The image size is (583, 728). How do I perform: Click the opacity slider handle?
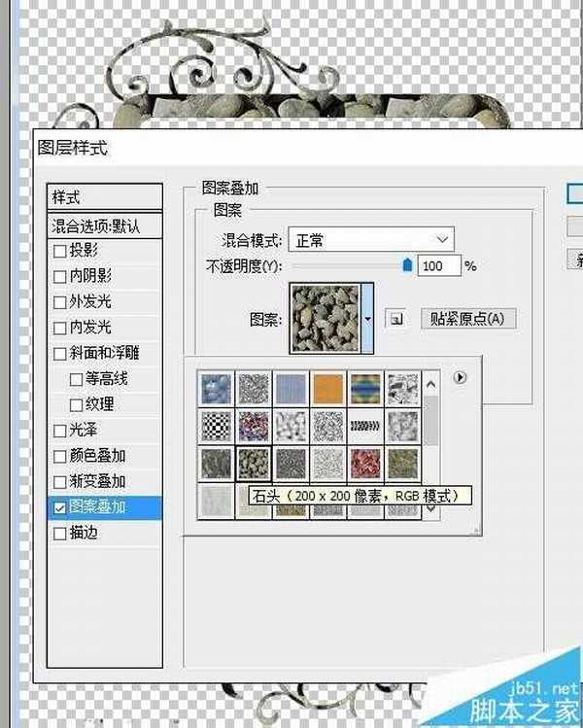pos(407,264)
